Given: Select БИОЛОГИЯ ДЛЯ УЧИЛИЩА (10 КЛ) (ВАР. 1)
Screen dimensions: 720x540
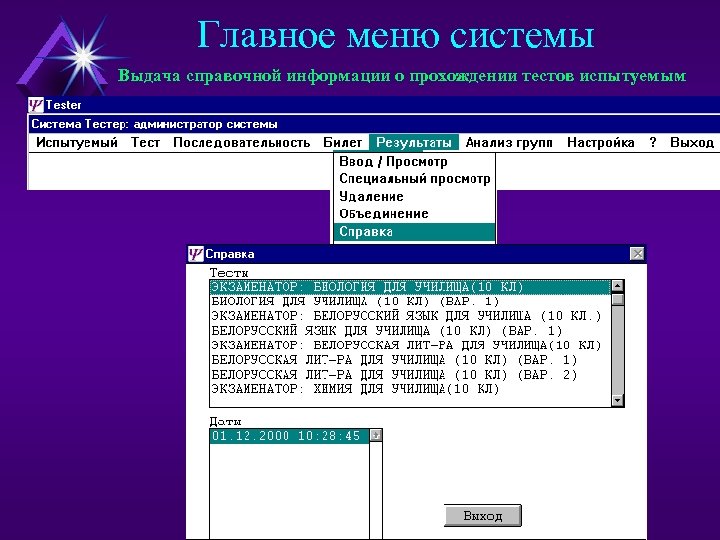Looking at the screenshot, I should pyautogui.click(x=411, y=302).
